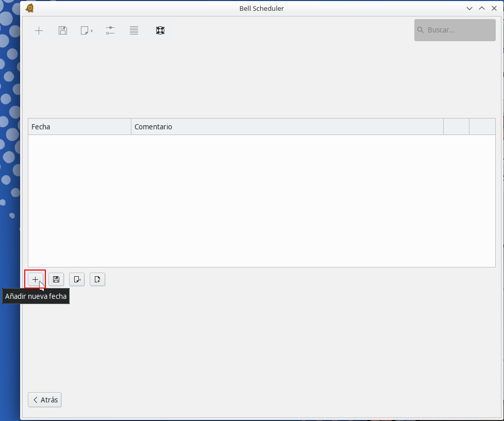Image resolution: width=504 pixels, height=421 pixels.
Task: Click the bell application icon in the title bar
Action: [x=30, y=8]
